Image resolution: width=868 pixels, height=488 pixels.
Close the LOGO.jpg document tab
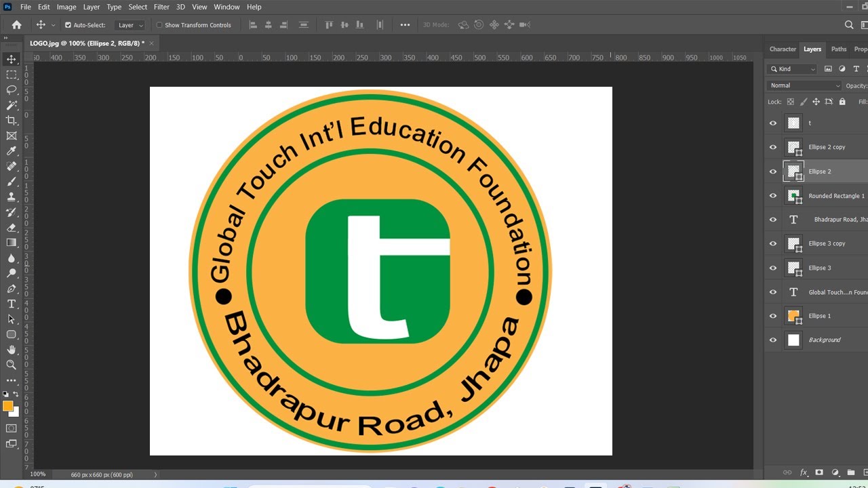click(x=152, y=43)
